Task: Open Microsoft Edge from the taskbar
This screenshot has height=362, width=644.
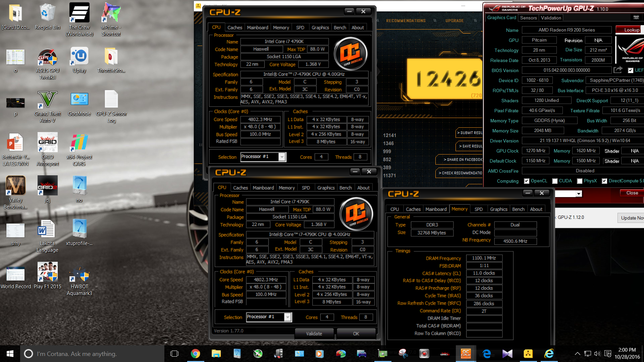Action: [486, 354]
